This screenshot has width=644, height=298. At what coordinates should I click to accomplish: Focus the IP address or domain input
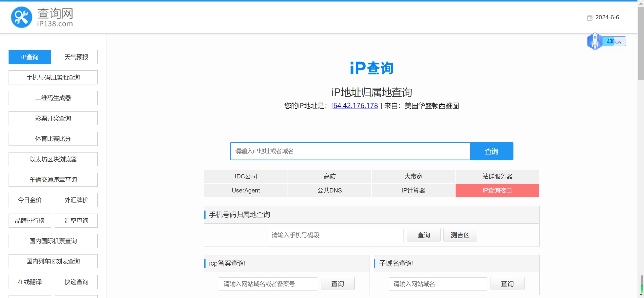click(350, 151)
